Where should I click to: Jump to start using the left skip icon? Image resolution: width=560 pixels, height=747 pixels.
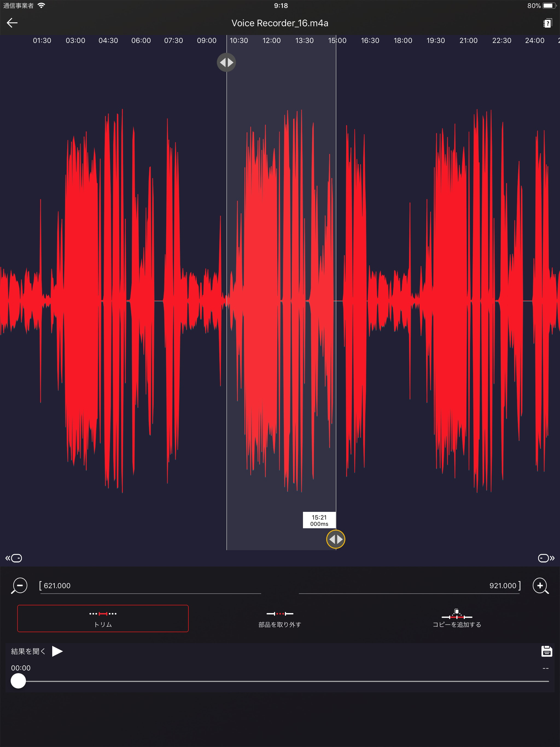pos(13,558)
